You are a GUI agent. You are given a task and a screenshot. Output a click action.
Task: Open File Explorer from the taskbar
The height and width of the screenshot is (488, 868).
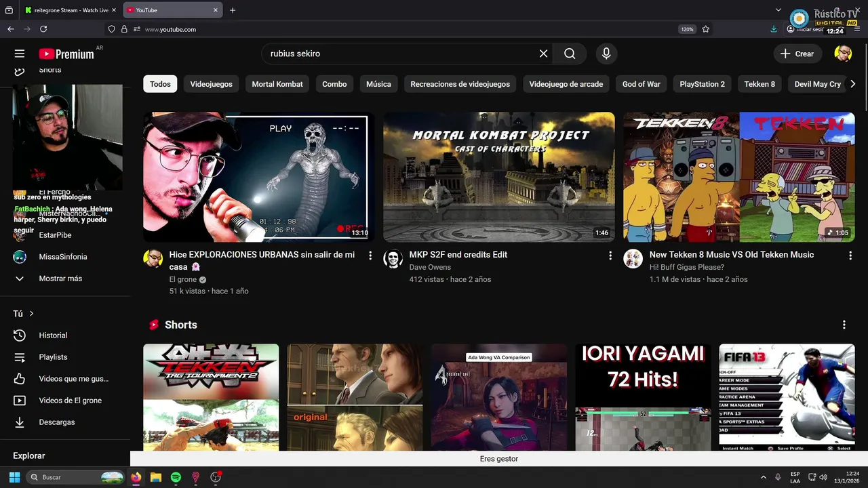click(x=155, y=477)
